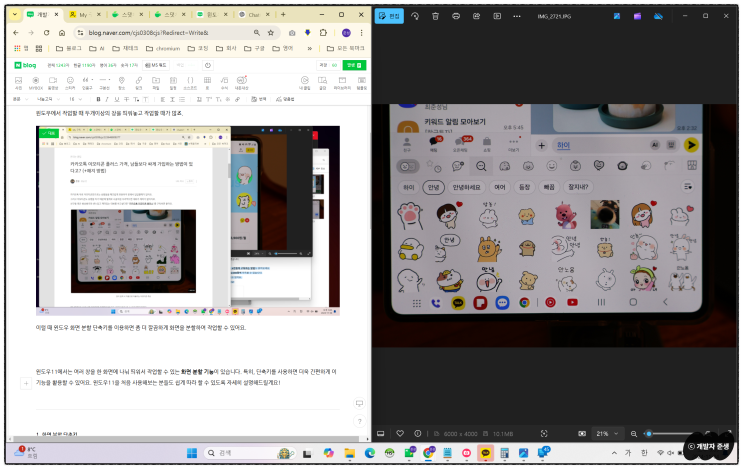This screenshot has width=743, height=469.
Task: Open the Clipchamp icon in the Photos title bar
Action: click(x=637, y=16)
